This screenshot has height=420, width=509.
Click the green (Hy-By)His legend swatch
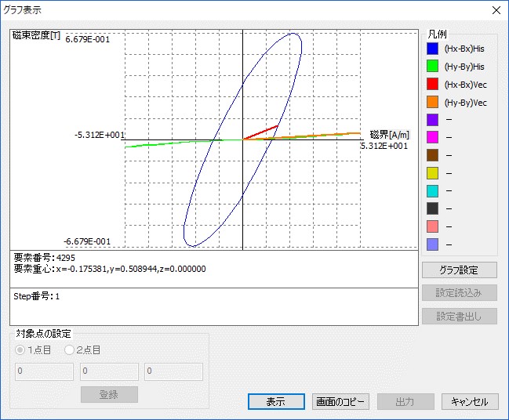click(432, 67)
